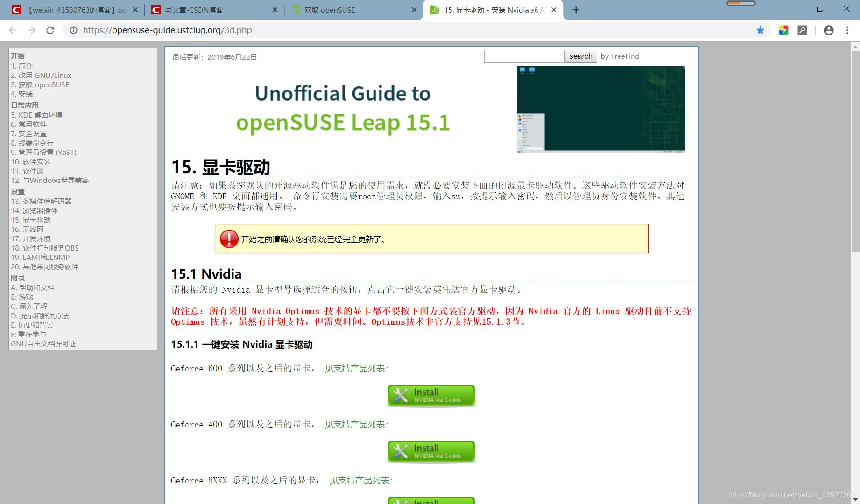Open sidebar link 20. 其他常见服务软件

point(45,267)
